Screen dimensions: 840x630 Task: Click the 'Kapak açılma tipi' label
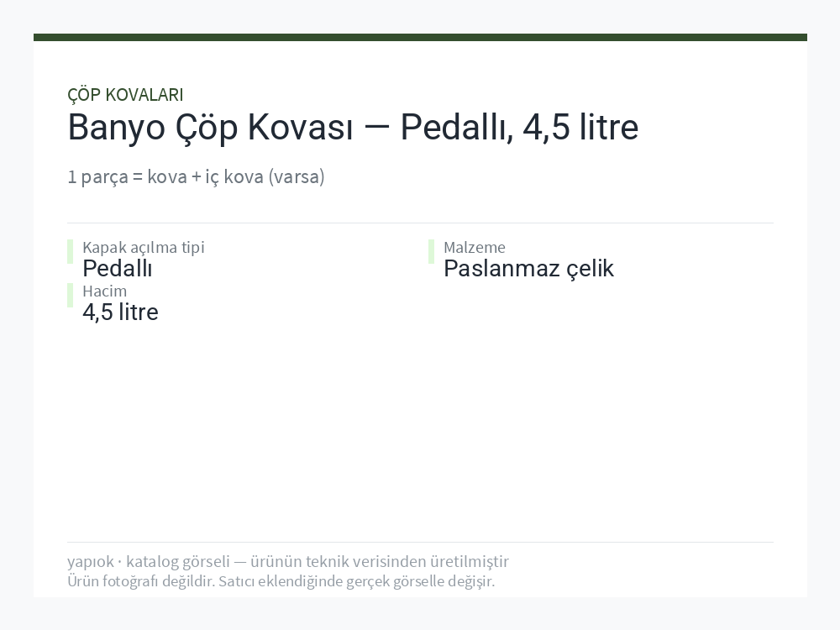click(144, 248)
